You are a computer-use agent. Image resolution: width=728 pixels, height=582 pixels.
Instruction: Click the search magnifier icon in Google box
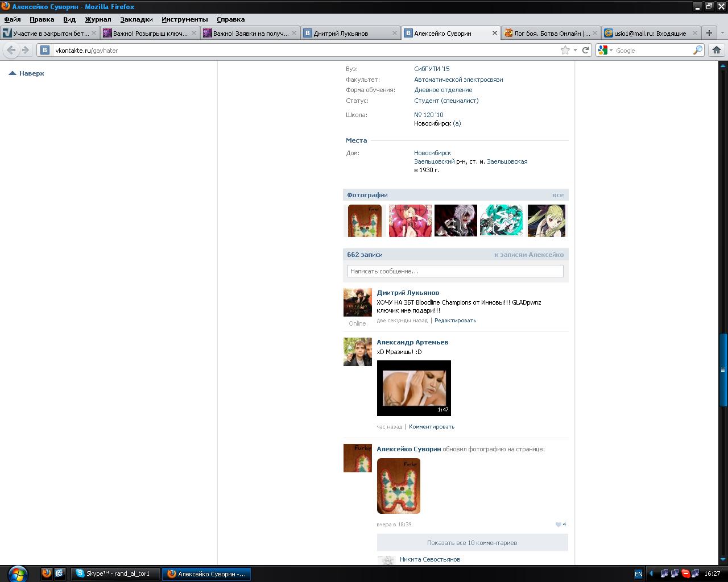[x=697, y=50]
